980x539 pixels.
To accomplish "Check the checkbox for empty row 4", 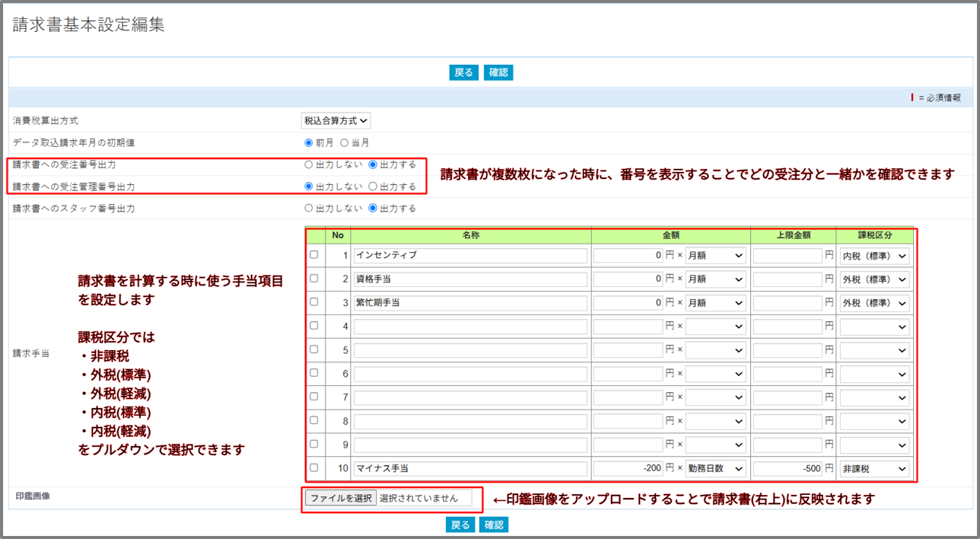I will click(x=314, y=326).
